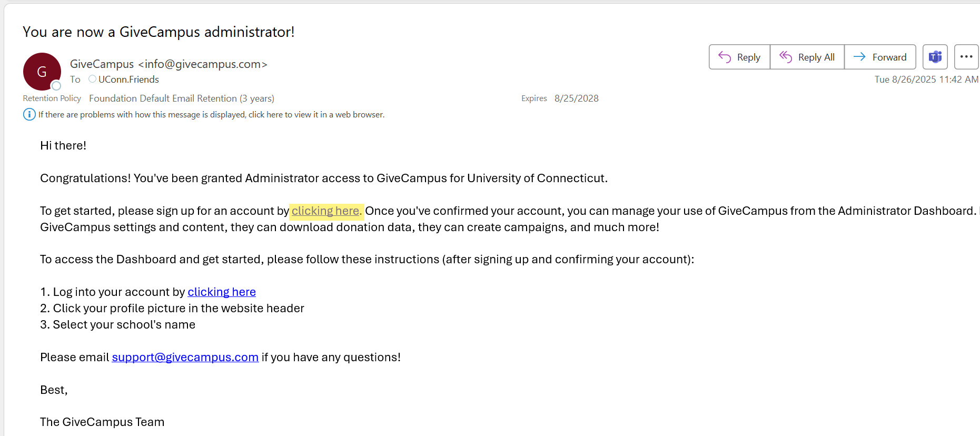Click the info bar to view in web browser
This screenshot has width=980, height=436.
tap(211, 115)
